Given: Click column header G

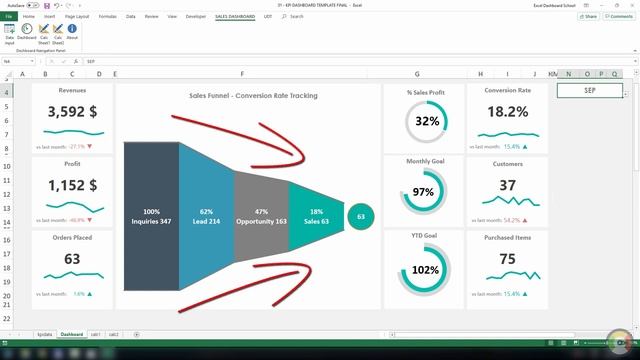Looking at the screenshot, I should coord(417,74).
